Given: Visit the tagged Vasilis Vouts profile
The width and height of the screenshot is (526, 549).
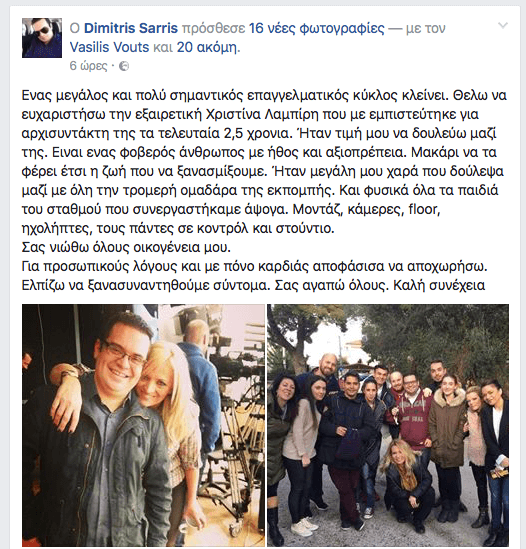Looking at the screenshot, I should [x=109, y=47].
